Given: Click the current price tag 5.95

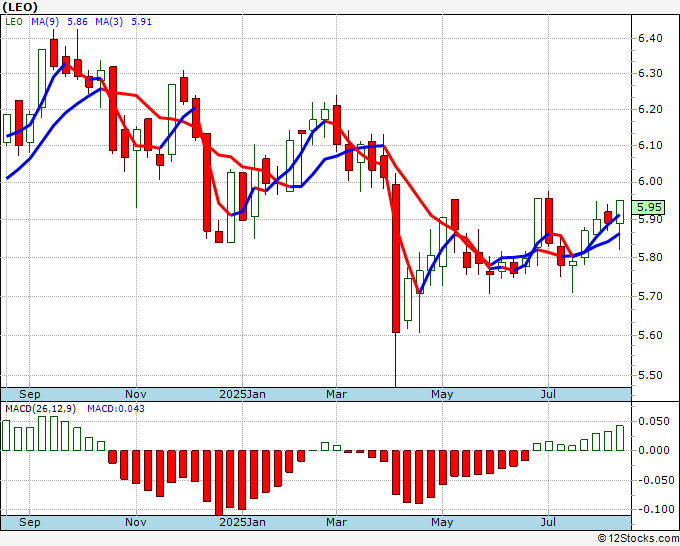Looking at the screenshot, I should click(x=648, y=207).
